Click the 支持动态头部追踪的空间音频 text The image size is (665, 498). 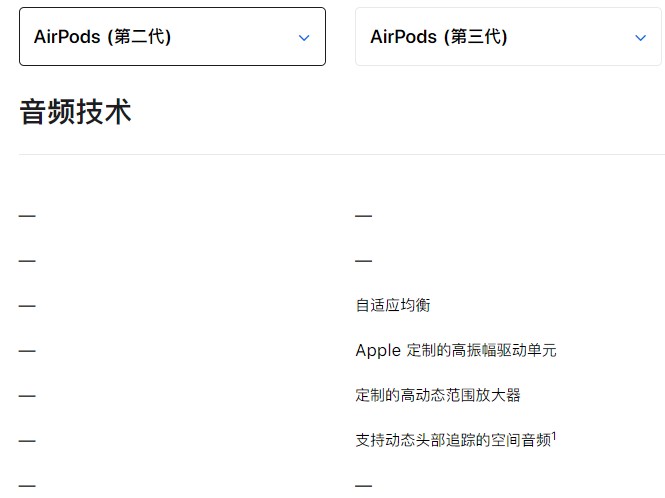[452, 440]
